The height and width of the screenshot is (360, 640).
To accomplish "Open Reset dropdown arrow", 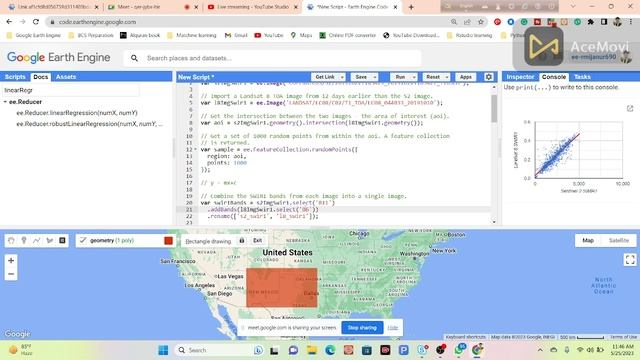I will pos(447,77).
